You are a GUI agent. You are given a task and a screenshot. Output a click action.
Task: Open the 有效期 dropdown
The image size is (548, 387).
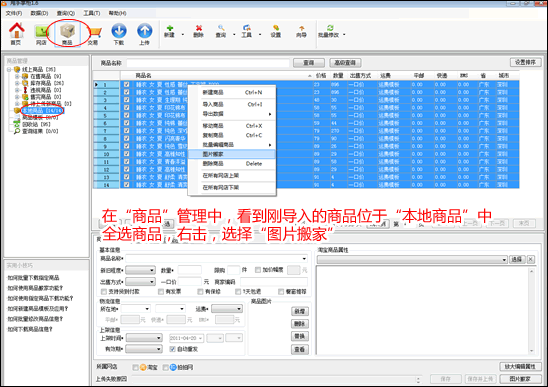tap(144, 349)
